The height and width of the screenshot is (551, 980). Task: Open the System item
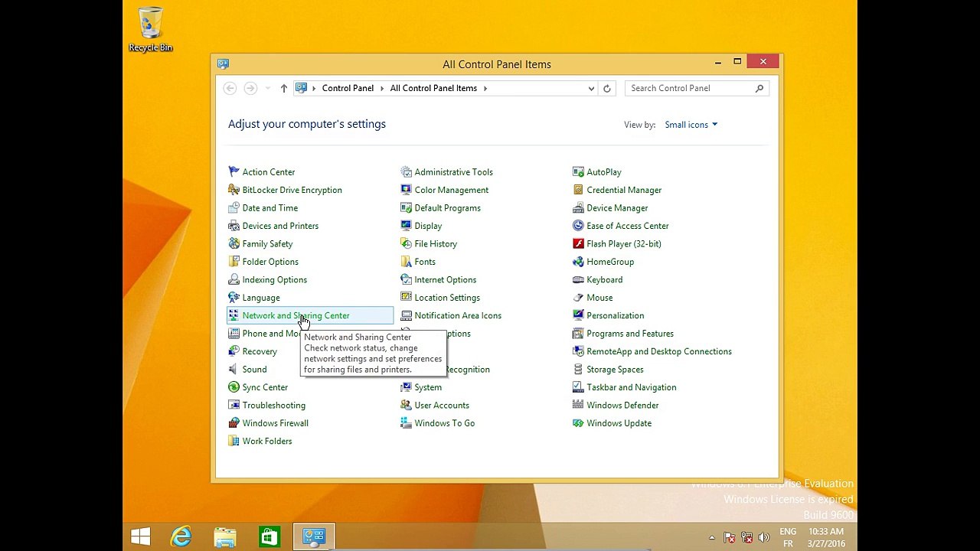[428, 387]
